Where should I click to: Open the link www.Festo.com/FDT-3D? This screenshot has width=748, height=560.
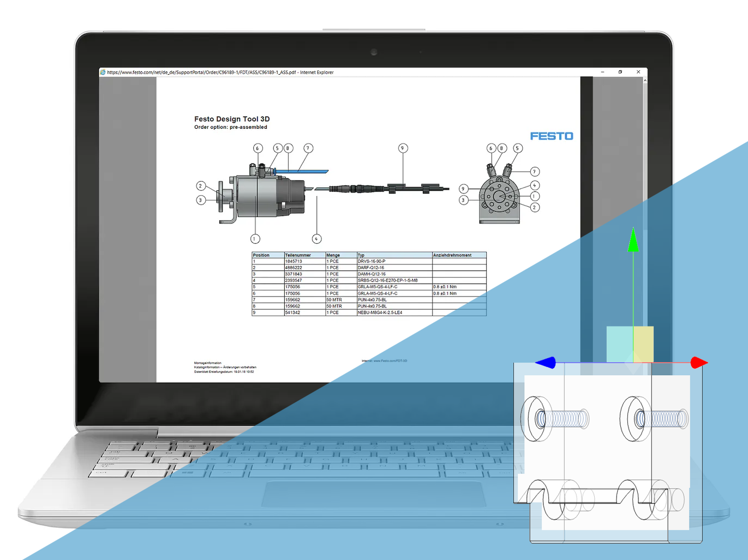[x=390, y=361]
